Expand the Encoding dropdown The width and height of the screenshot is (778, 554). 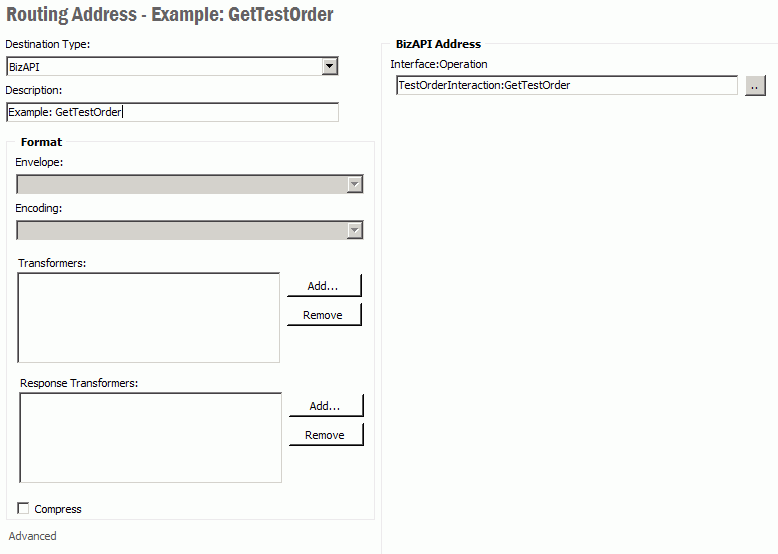click(354, 230)
